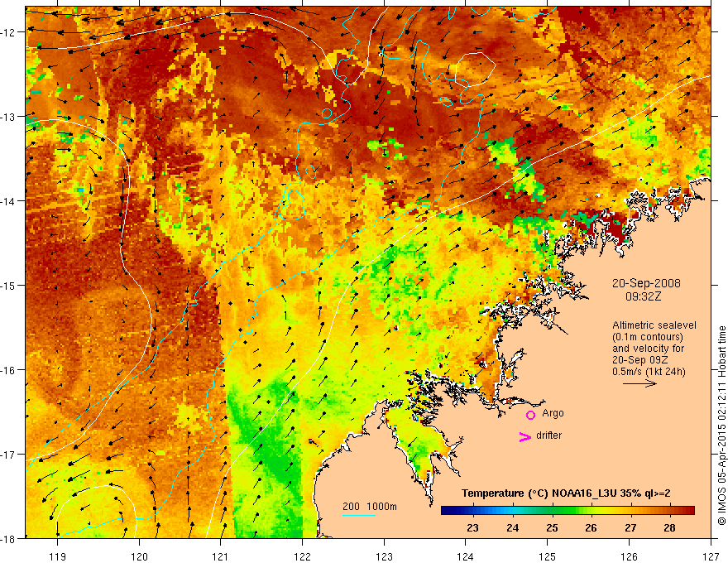Click the magenta drifter arrowhead marker in the legend
Screen dimensions: 728x563
tap(525, 436)
